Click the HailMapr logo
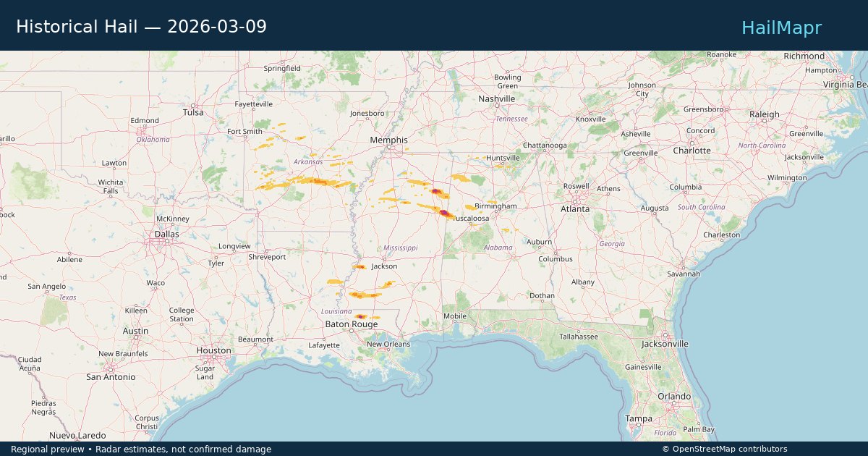Screen dimensions: 868x456 (781, 28)
